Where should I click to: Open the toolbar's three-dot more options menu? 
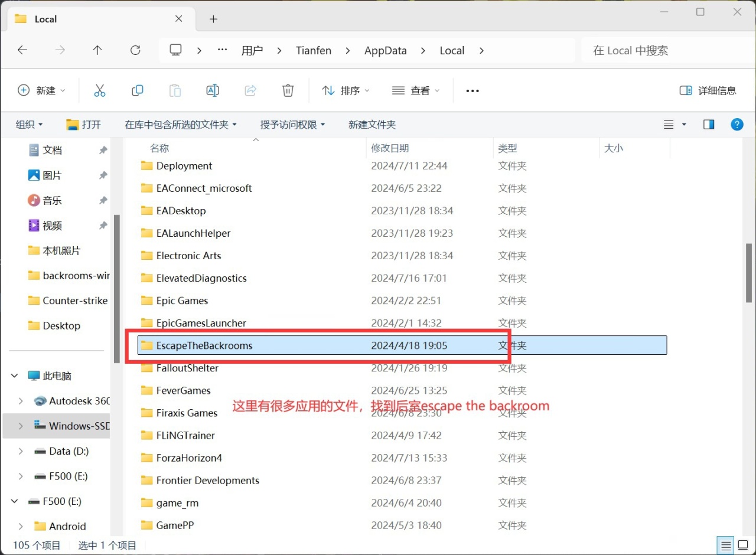pos(472,90)
